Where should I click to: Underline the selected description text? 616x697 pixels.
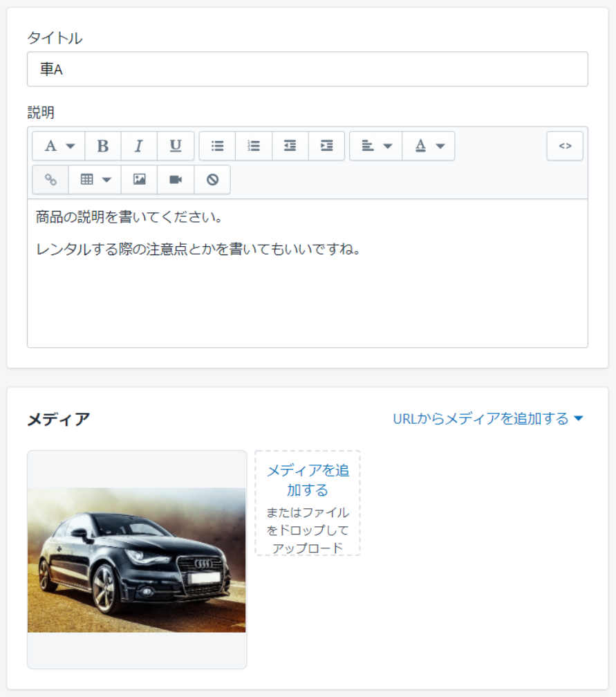[176, 146]
